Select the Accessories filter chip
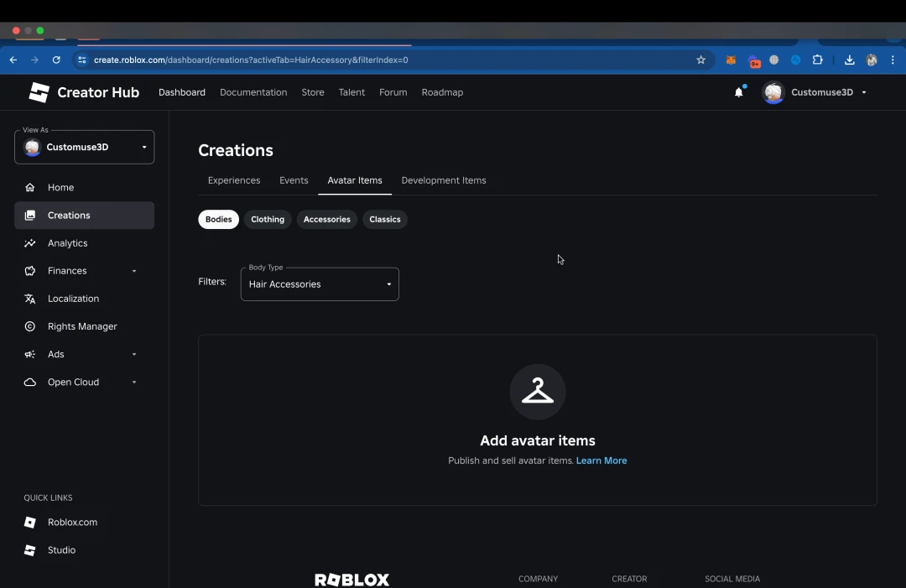Screen dimensions: 906x588 (x=327, y=220)
